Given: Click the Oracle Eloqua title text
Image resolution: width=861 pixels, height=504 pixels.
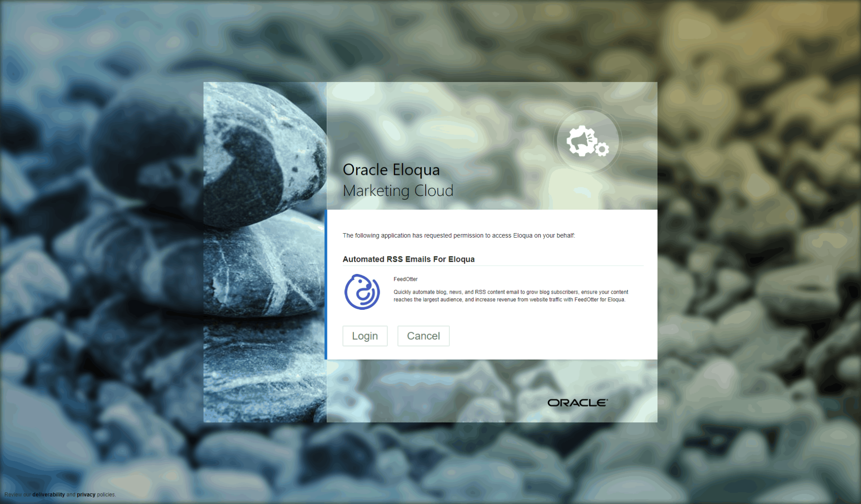Looking at the screenshot, I should click(x=391, y=170).
